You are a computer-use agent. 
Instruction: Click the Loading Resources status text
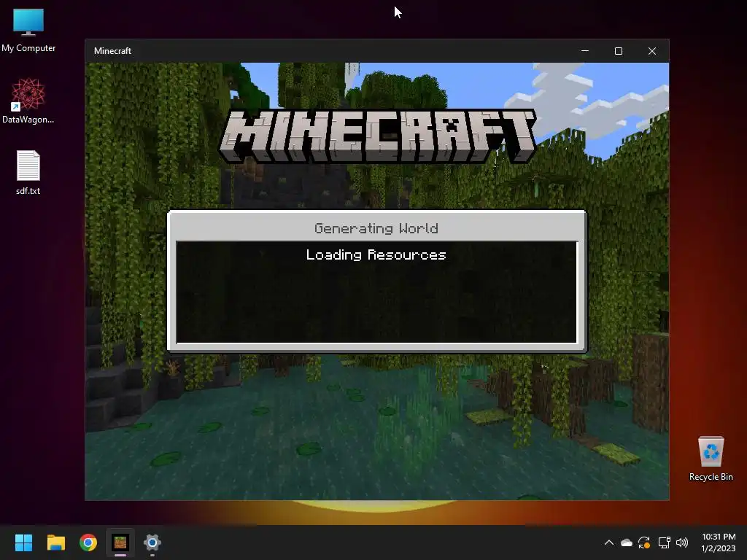coord(376,254)
